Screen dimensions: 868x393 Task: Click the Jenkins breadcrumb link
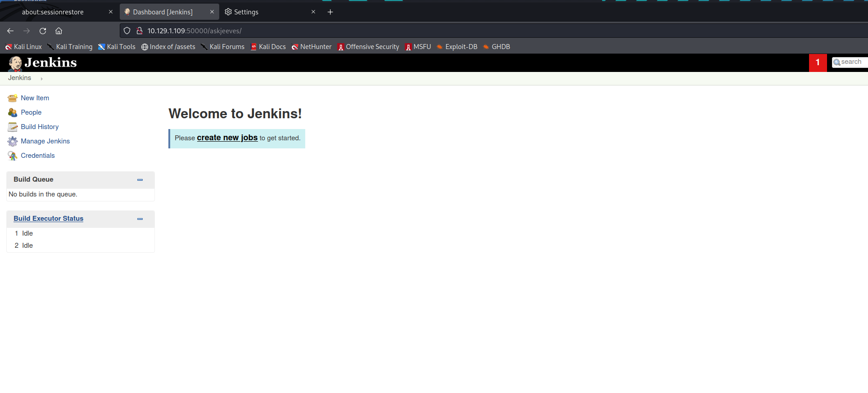pos(20,78)
